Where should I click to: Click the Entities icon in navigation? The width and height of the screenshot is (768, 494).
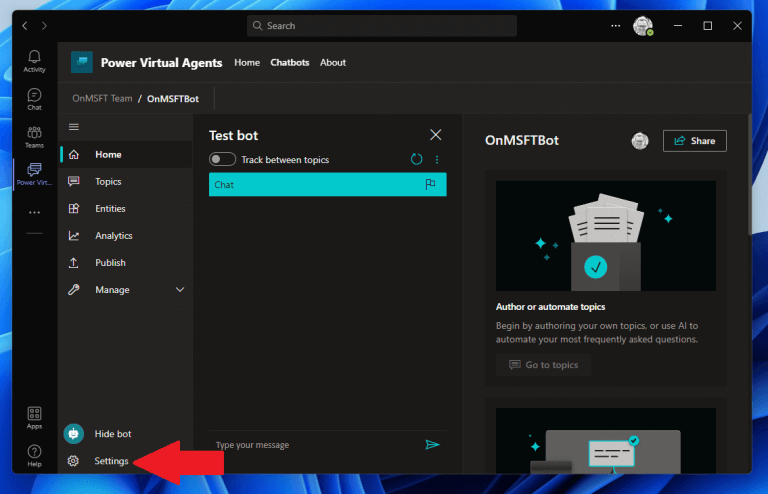coord(74,209)
